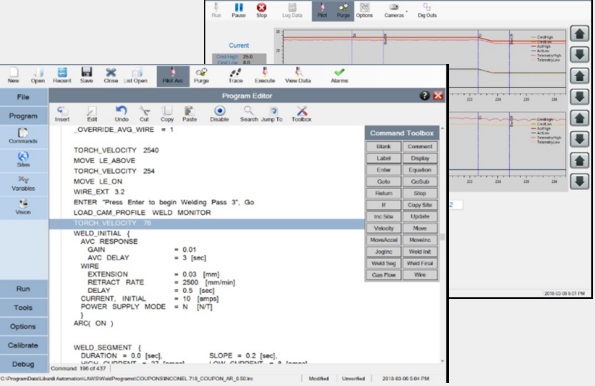Disable the selected command line
The image size is (595, 386).
tap(219, 114)
